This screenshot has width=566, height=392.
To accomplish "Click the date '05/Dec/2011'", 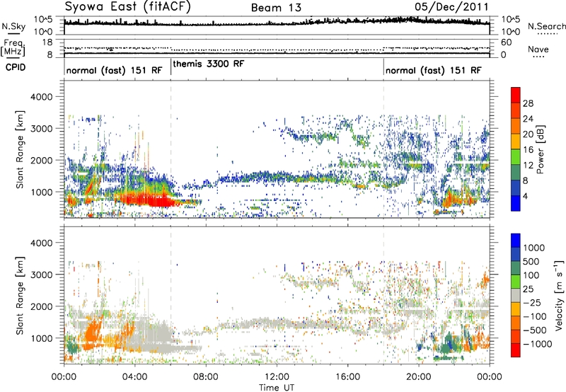I will click(x=451, y=7).
